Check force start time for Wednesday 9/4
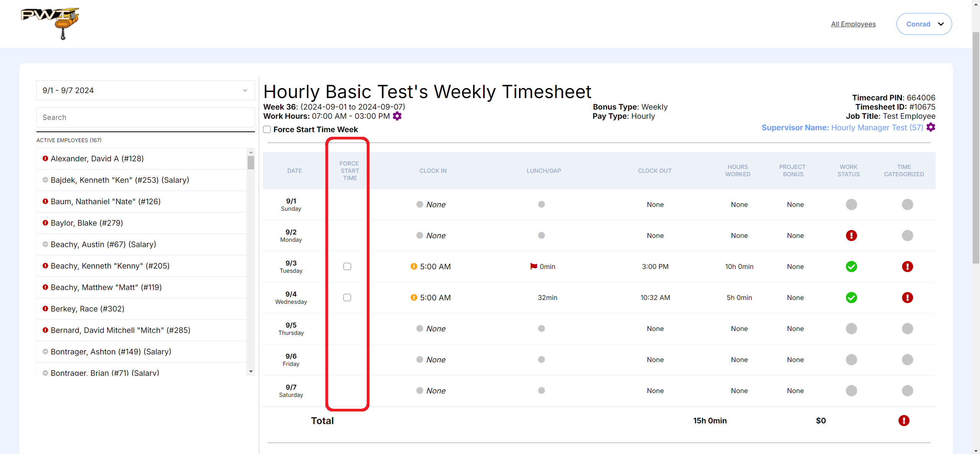Screen dimensions: 980x454 pyautogui.click(x=347, y=298)
